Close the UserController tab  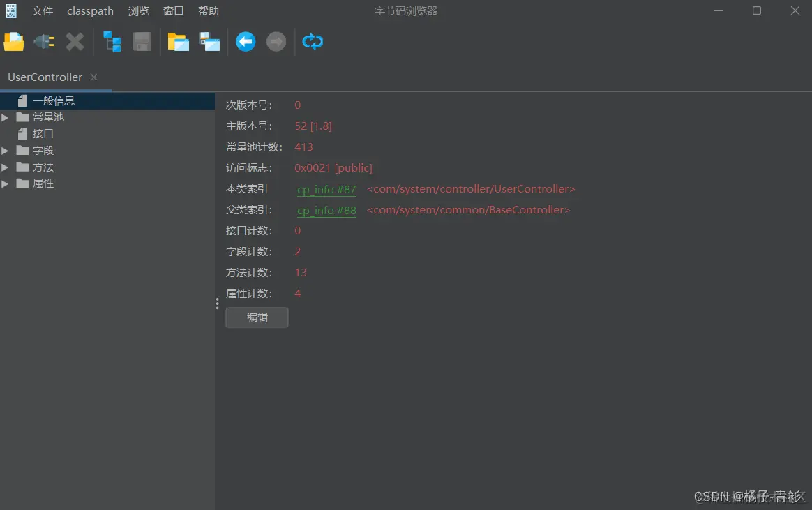[x=93, y=77]
